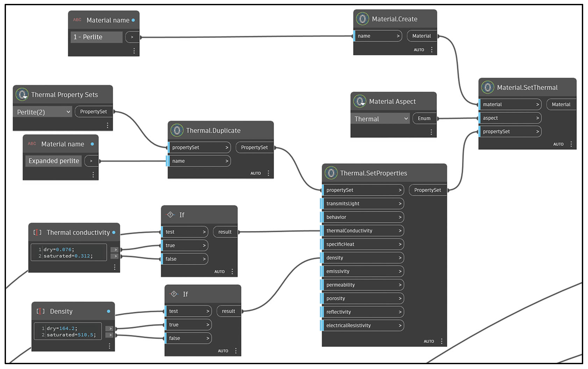Toggle blue dot on Density node
The image size is (588, 369).
pos(109,311)
